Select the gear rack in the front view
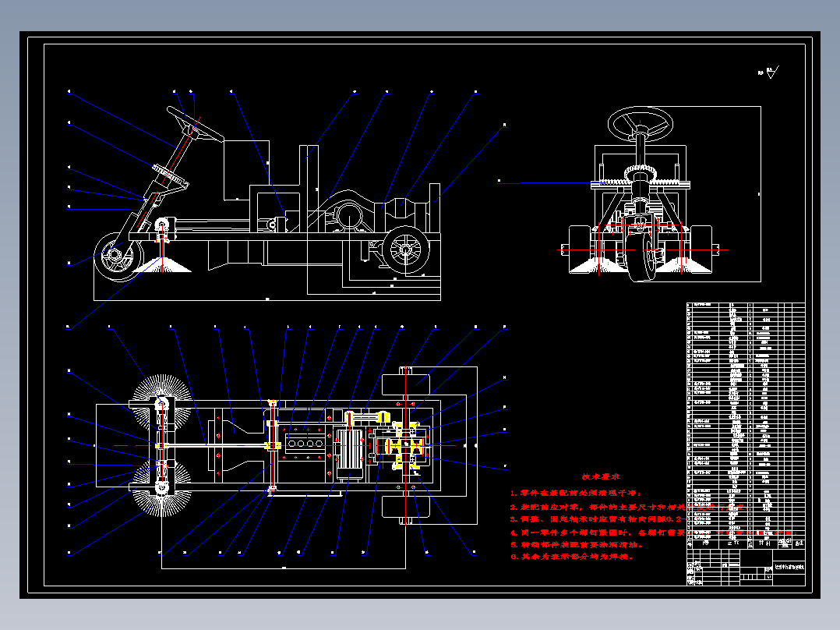 point(641,184)
